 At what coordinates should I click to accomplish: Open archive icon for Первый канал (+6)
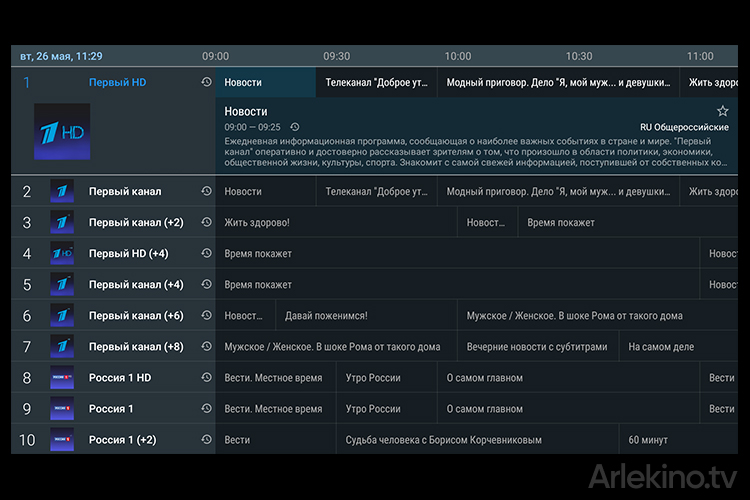[x=206, y=315]
